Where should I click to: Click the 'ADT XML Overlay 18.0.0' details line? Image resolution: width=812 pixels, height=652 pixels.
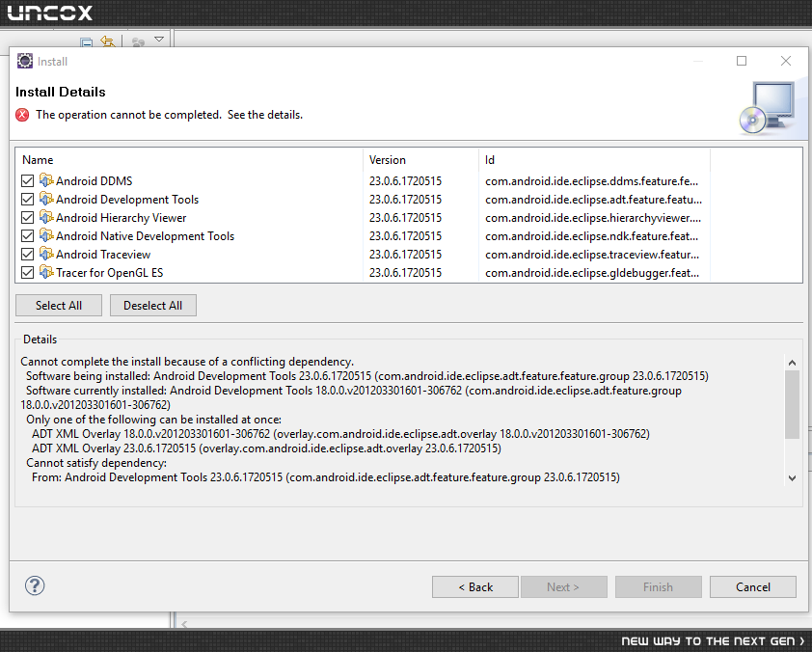pyautogui.click(x=340, y=433)
